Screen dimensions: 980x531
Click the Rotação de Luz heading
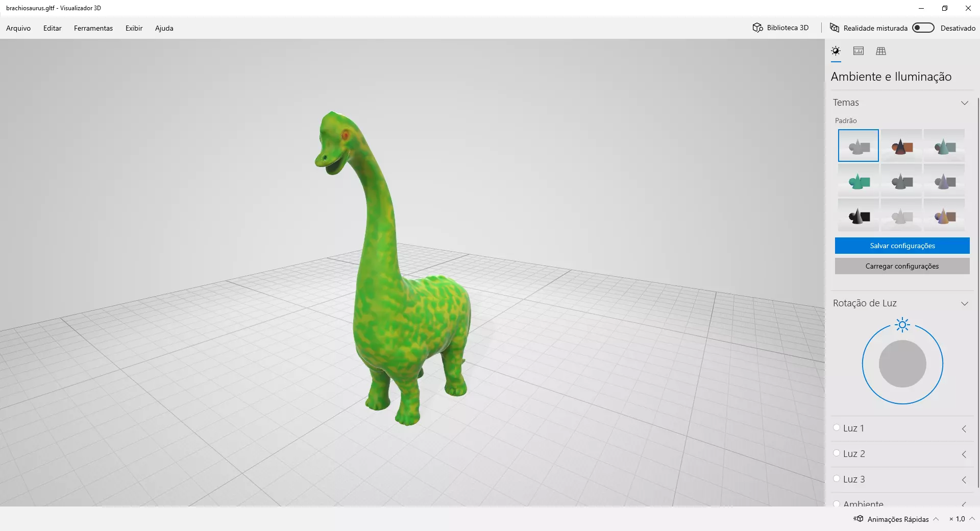[x=865, y=303]
